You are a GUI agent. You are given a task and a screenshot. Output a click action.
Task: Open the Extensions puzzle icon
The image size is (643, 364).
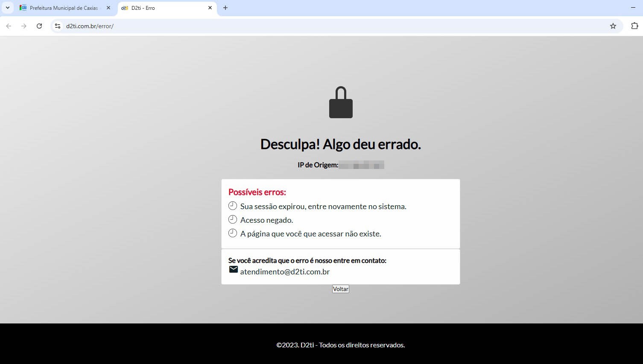634,26
